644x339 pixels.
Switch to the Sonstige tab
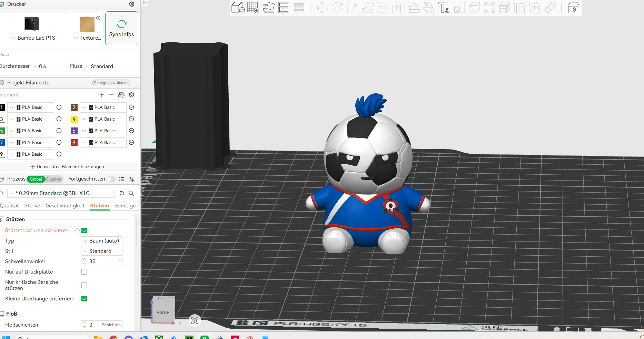125,206
